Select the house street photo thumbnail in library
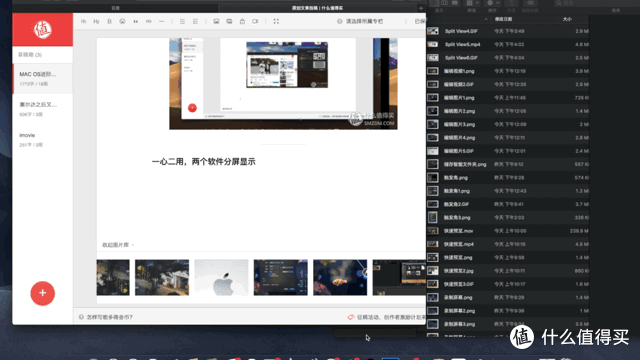 pos(162,278)
